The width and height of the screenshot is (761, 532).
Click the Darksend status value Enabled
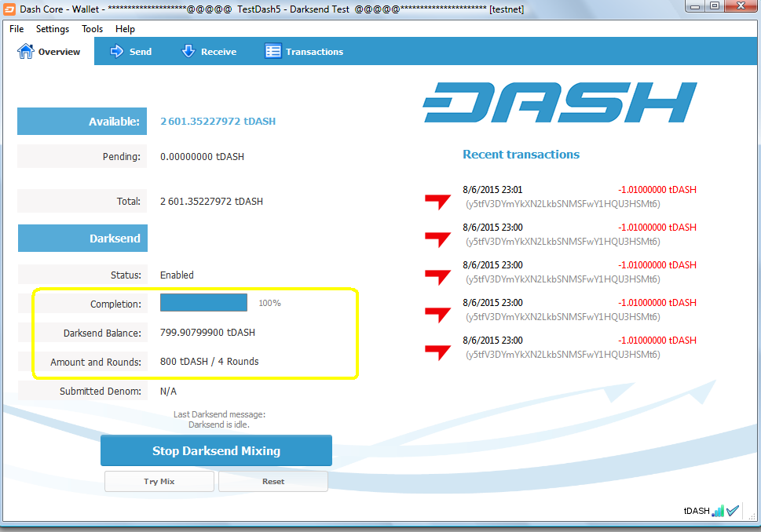coord(177,275)
